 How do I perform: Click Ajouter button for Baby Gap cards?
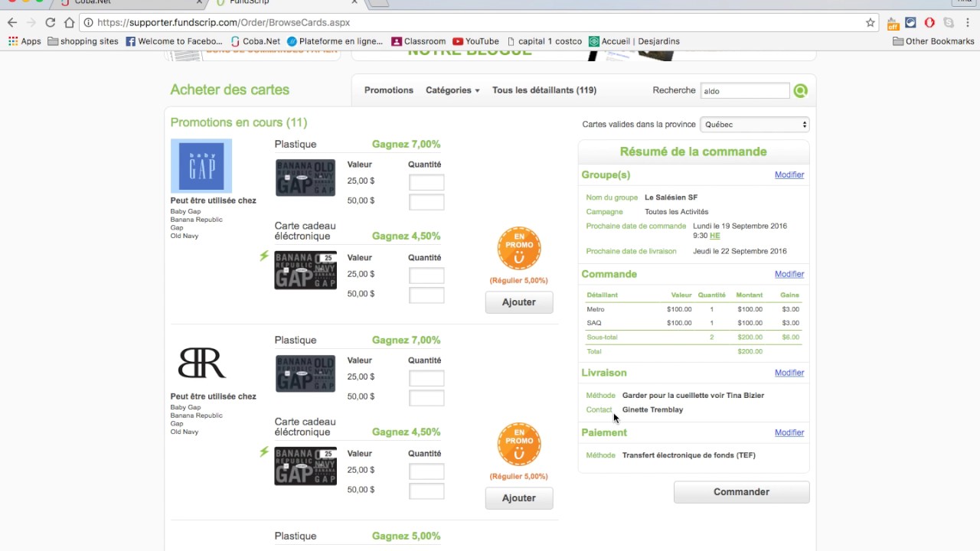point(519,302)
